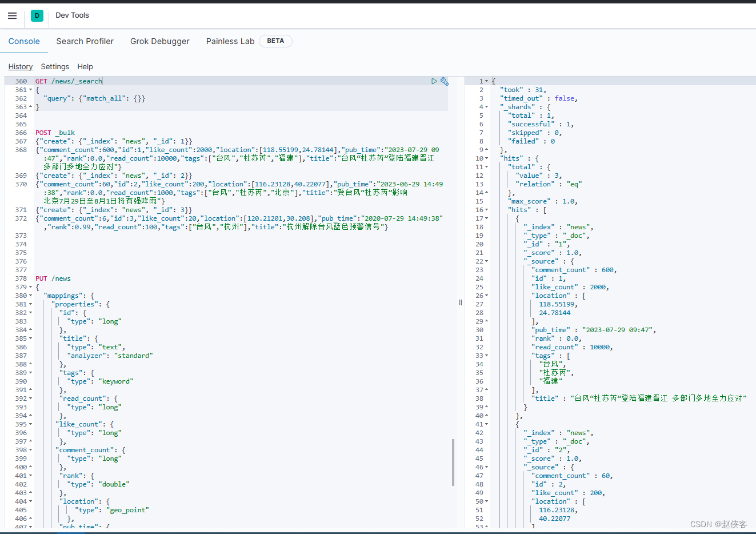The width and height of the screenshot is (756, 534).
Task: Click the "pub_time" : "2023-07-29 09:47" line
Action: pyautogui.click(x=594, y=330)
